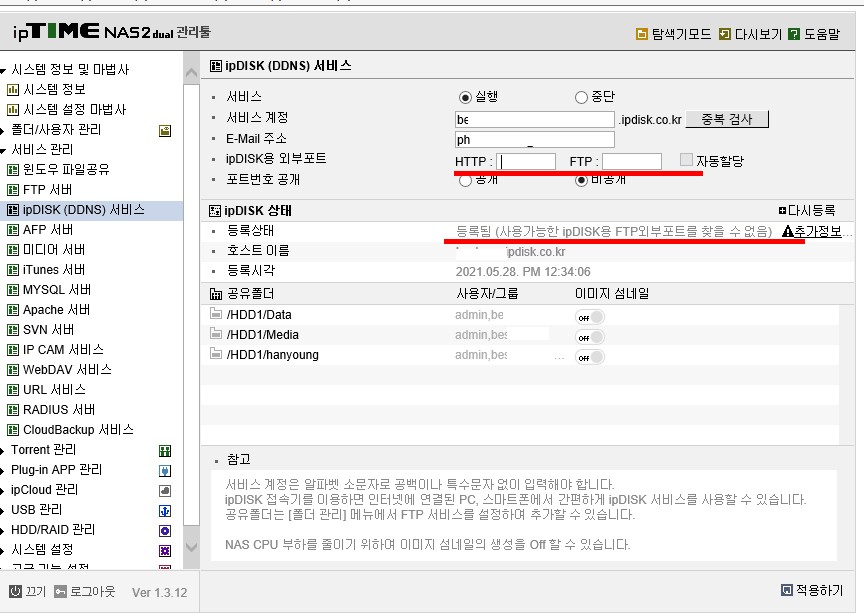
Task: Click the 시스템 설정 gear icon
Action: pyautogui.click(x=165, y=551)
